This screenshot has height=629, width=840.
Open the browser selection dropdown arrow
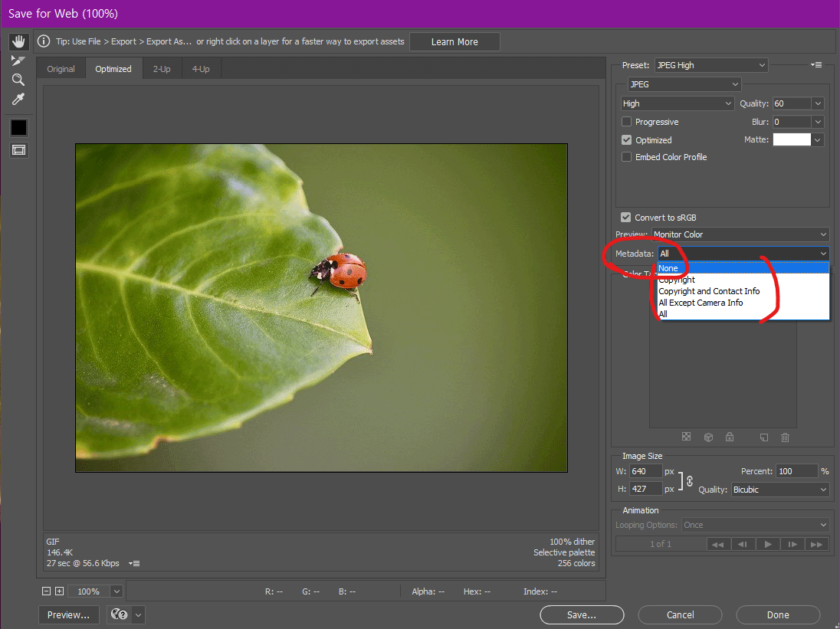click(138, 614)
